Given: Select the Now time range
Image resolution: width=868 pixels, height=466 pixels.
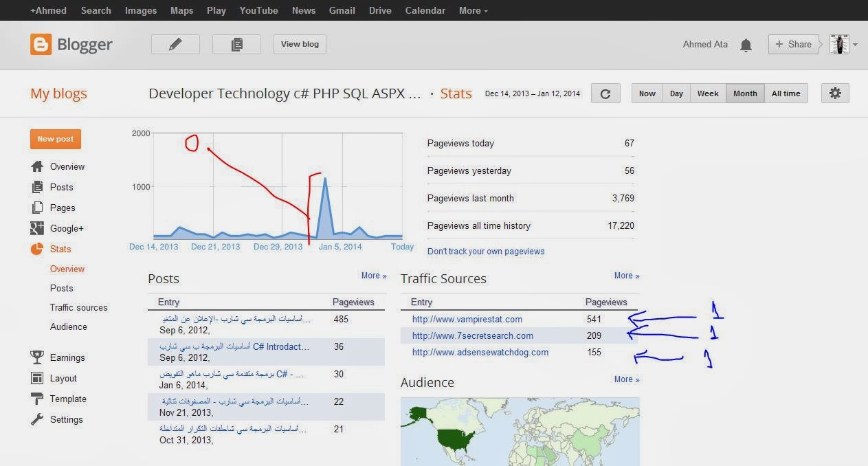Looking at the screenshot, I should coord(647,93).
